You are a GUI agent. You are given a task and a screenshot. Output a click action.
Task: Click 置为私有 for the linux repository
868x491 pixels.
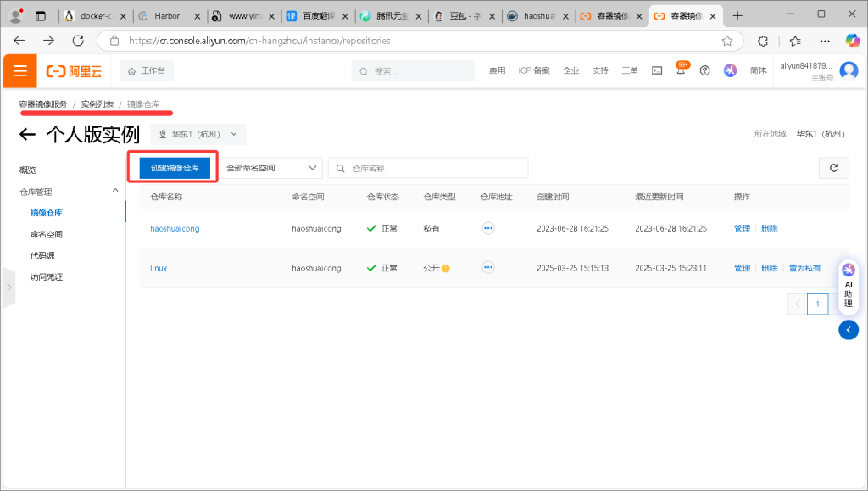pos(804,268)
